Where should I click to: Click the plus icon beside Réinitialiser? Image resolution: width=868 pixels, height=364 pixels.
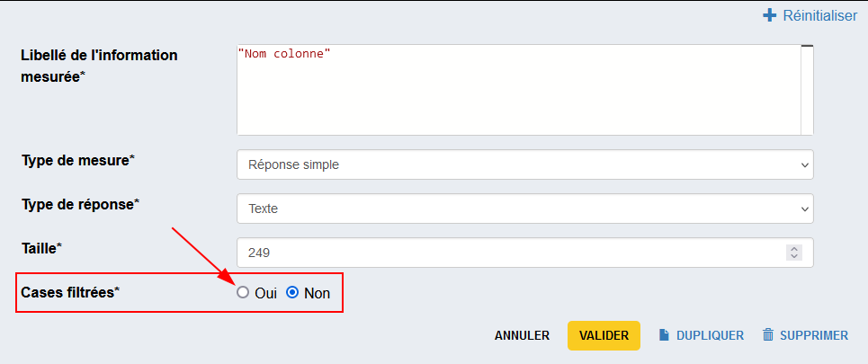(x=769, y=15)
